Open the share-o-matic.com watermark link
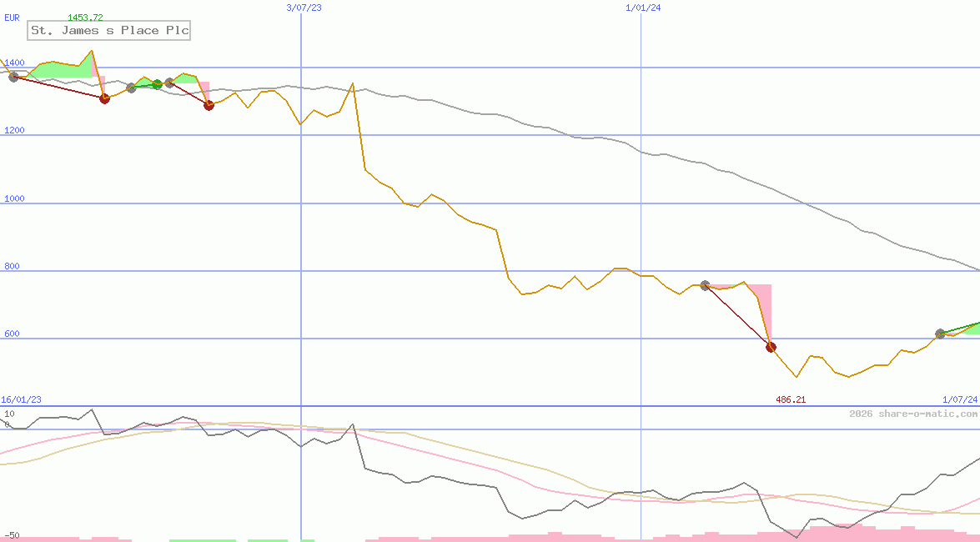 913,414
